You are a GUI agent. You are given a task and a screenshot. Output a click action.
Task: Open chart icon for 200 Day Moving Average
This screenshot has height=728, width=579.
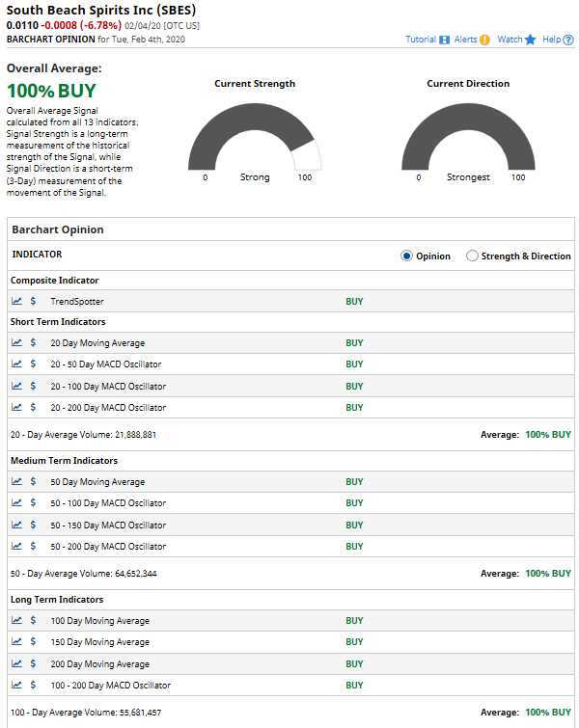tap(16, 663)
